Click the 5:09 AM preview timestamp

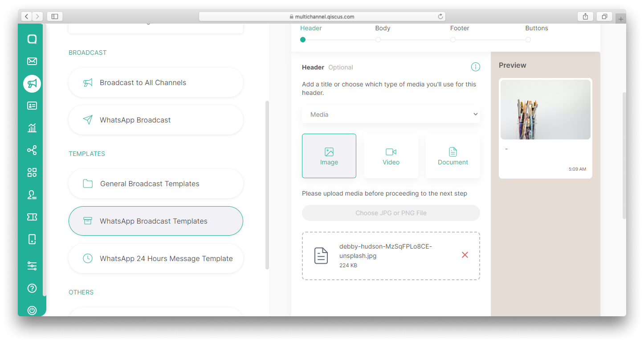pos(577,169)
